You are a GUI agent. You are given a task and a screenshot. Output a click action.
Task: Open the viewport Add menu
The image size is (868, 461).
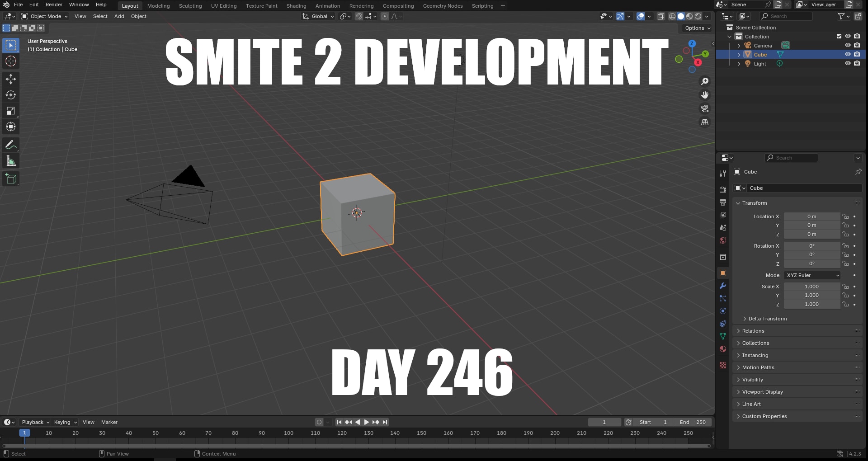(x=119, y=16)
